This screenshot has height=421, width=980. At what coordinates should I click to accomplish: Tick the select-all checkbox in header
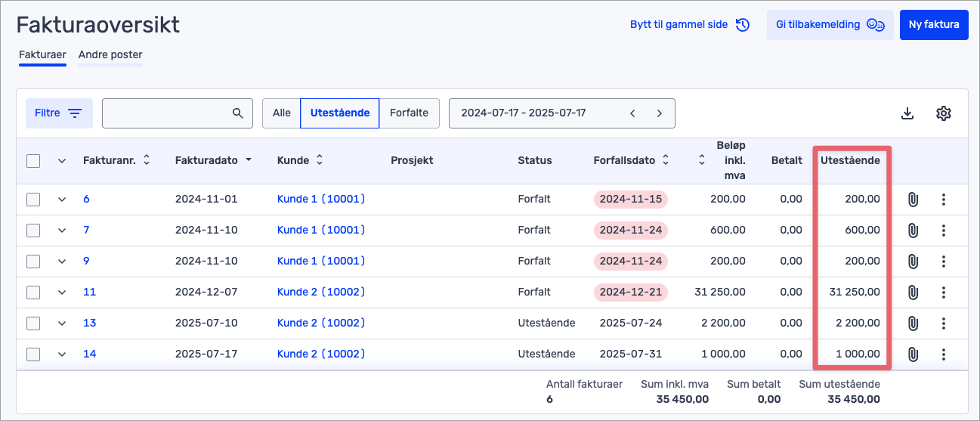[33, 160]
